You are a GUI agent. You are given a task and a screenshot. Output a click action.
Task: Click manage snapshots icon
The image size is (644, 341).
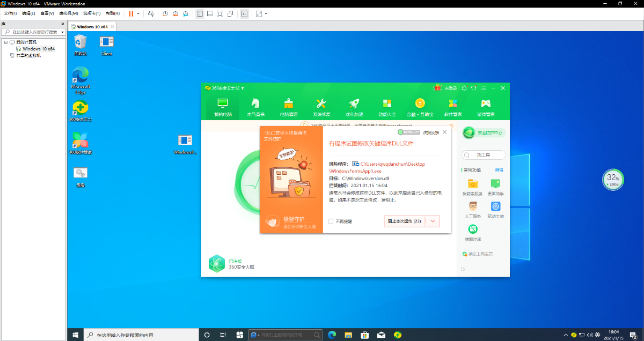185,13
